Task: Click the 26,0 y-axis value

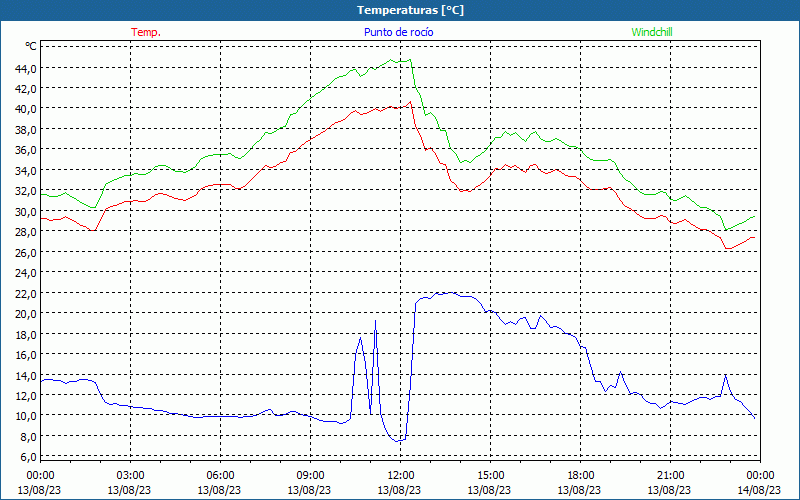Action: (26, 253)
